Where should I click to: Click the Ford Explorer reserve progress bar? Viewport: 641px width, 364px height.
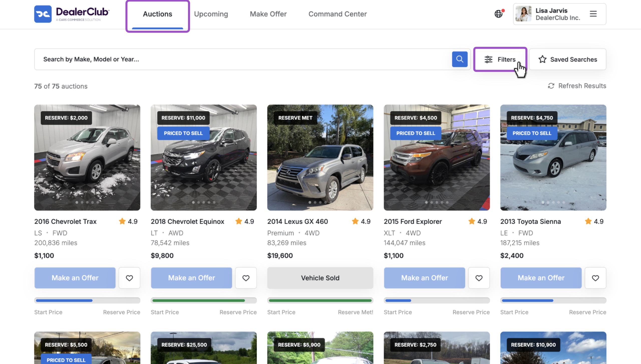pos(437,300)
